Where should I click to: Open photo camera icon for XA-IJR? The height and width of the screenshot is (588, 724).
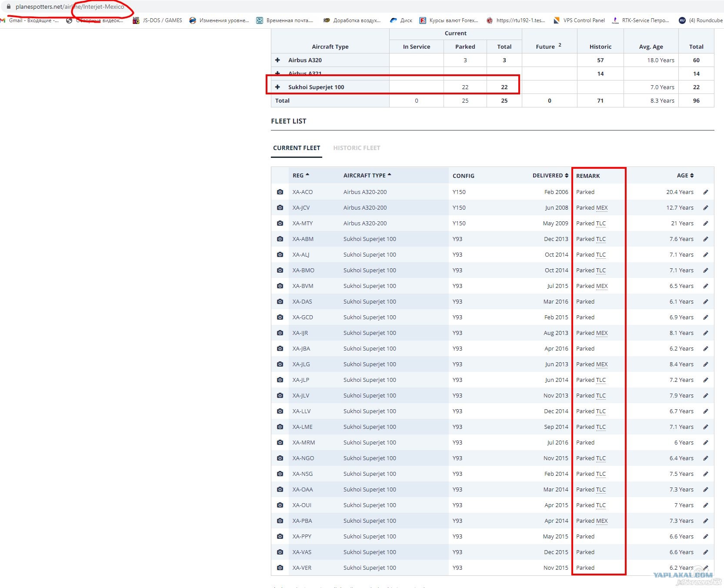[280, 333]
